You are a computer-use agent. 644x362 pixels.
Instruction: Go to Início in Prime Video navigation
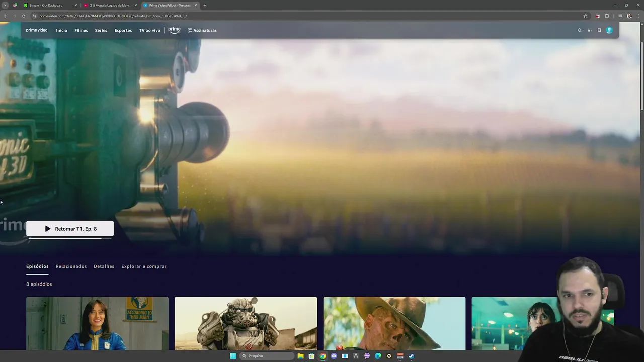[x=61, y=30]
